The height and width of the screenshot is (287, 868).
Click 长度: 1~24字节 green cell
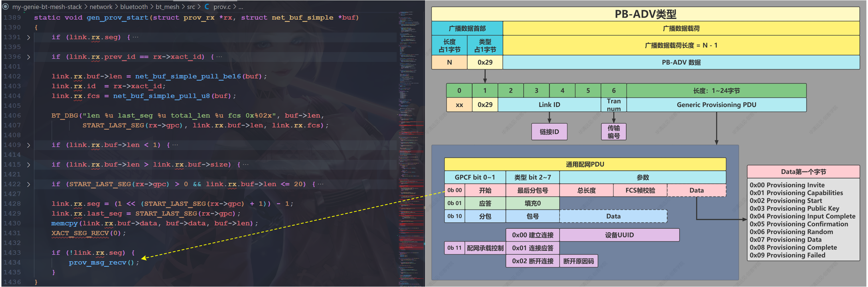click(717, 91)
